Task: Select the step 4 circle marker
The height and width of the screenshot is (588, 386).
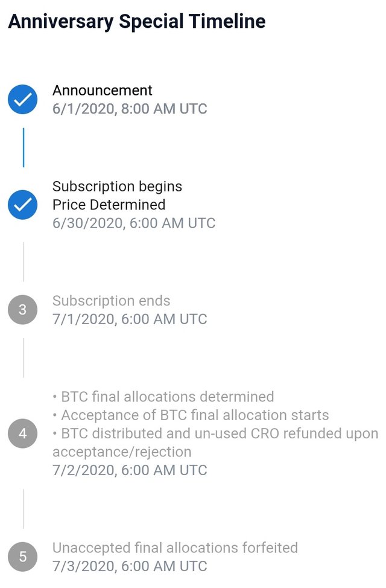Action: tap(22, 433)
